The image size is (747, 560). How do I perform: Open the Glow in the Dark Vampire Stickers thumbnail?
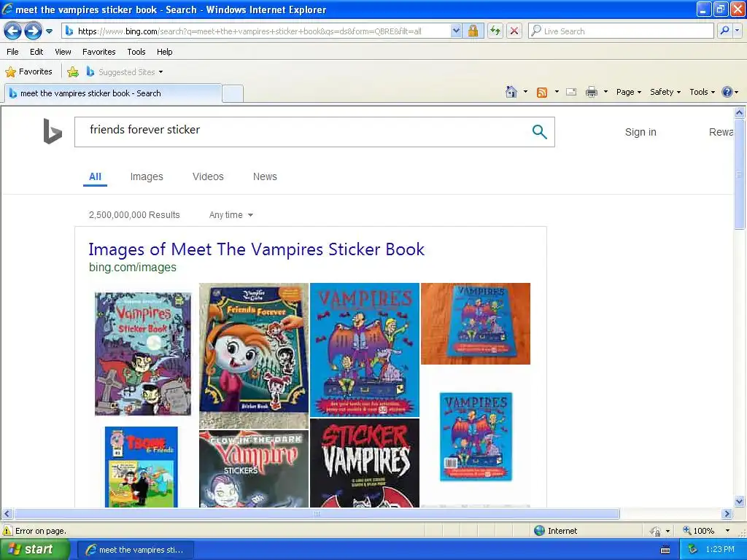tap(254, 469)
